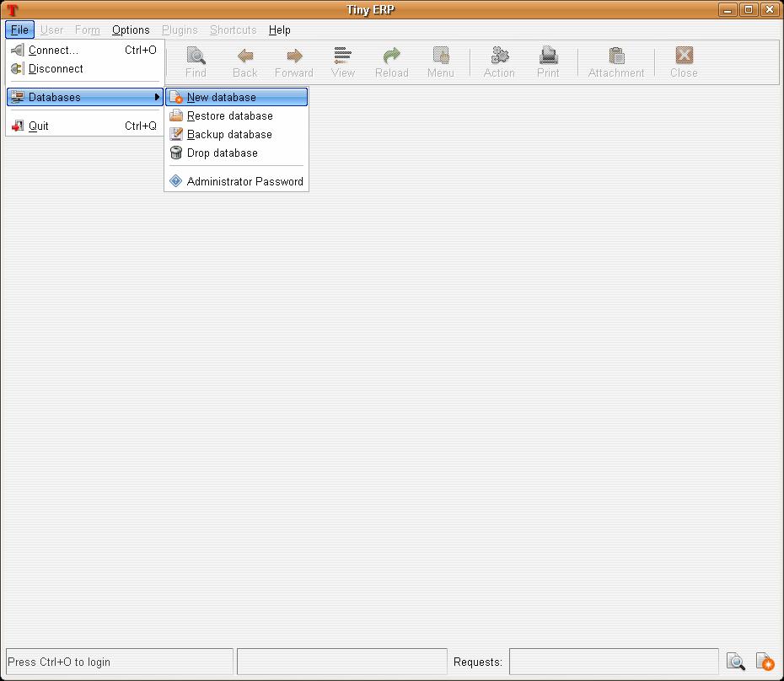The width and height of the screenshot is (784, 681).
Task: Open the Shortcuts menu
Action: coord(233,30)
